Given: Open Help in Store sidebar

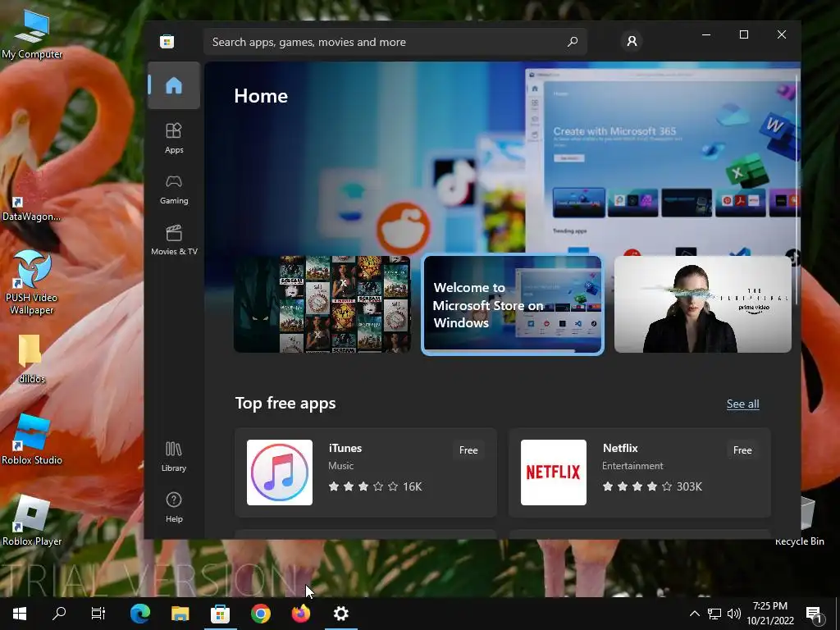Looking at the screenshot, I should (x=174, y=507).
